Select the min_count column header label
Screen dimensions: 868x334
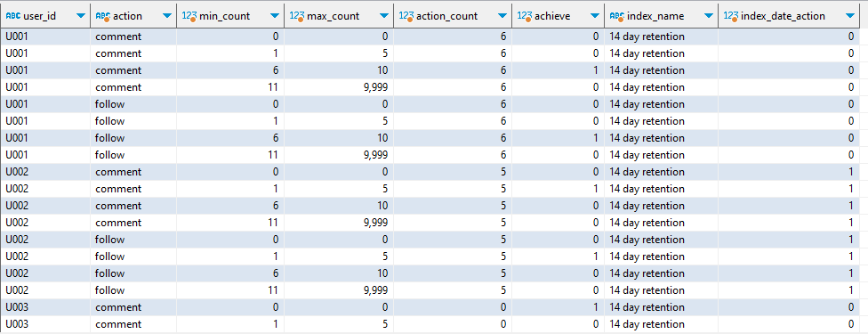(x=224, y=17)
